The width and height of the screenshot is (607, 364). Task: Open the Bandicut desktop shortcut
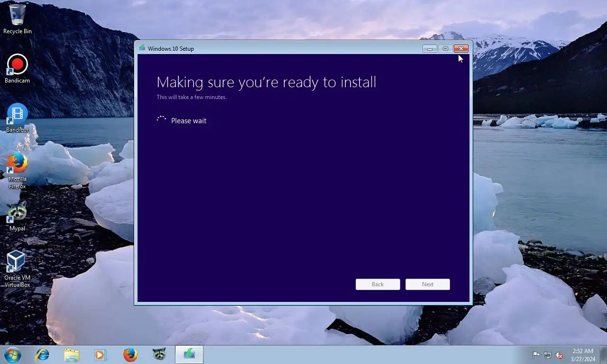coord(18,118)
